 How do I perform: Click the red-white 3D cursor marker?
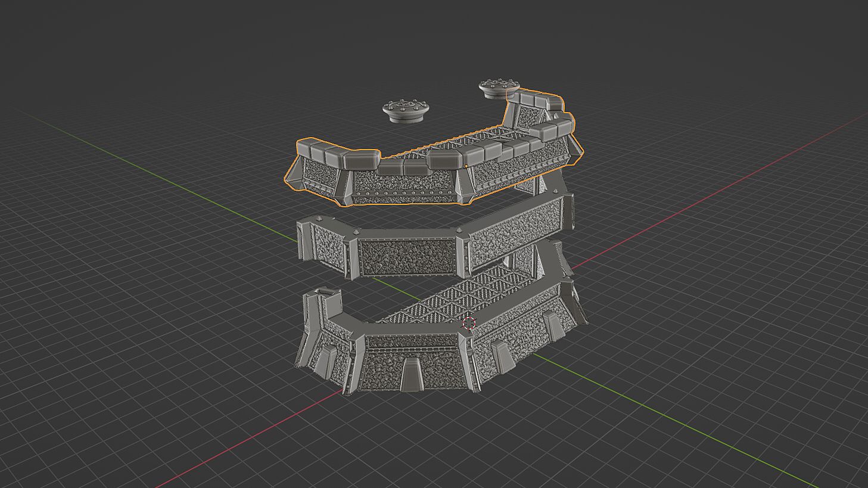point(469,324)
